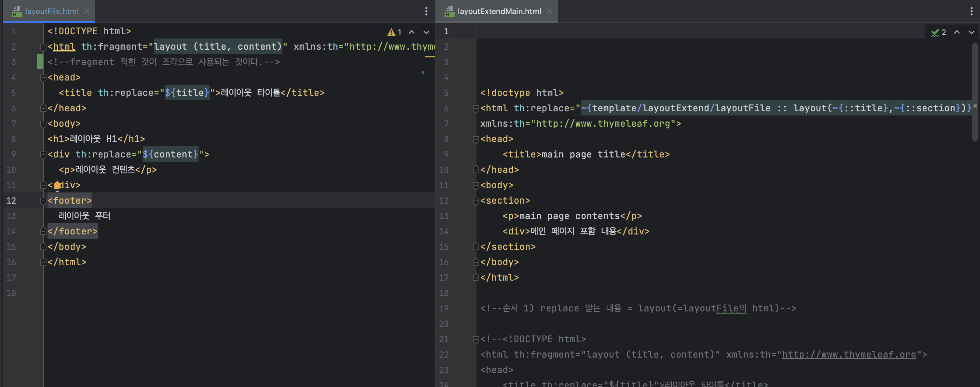Image resolution: width=980 pixels, height=387 pixels.
Task: Switch to the layoutFile.html tab
Action: [x=51, y=12]
